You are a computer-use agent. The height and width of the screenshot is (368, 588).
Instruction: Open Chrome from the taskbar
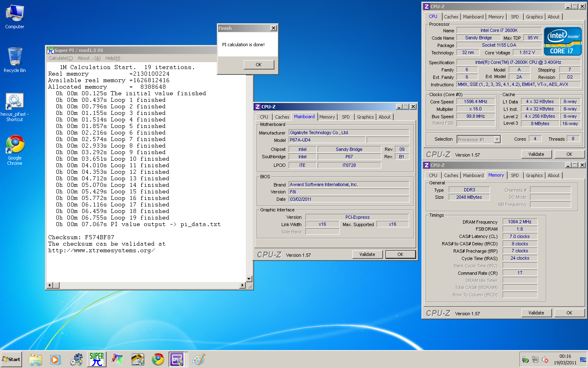tap(158, 359)
